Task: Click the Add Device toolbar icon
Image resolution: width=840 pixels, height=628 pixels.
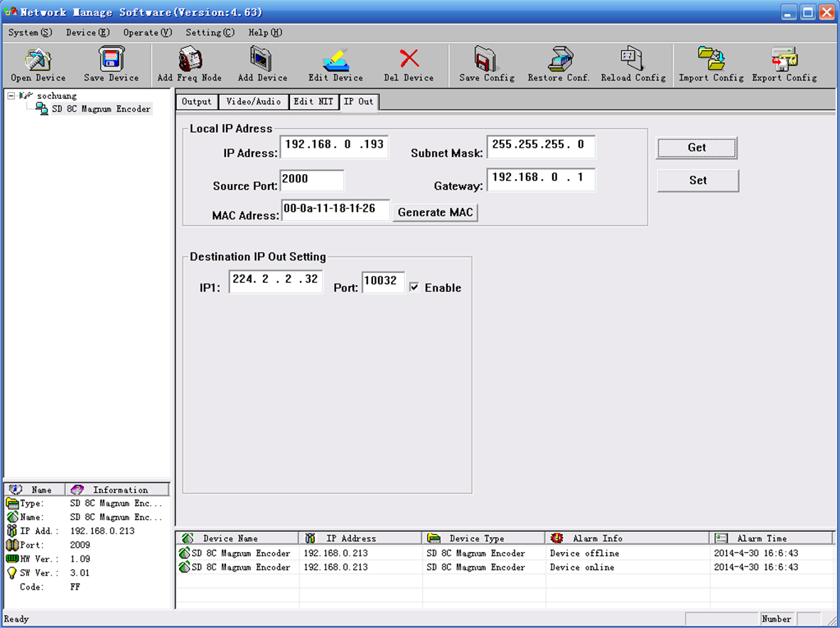Action: [262, 60]
